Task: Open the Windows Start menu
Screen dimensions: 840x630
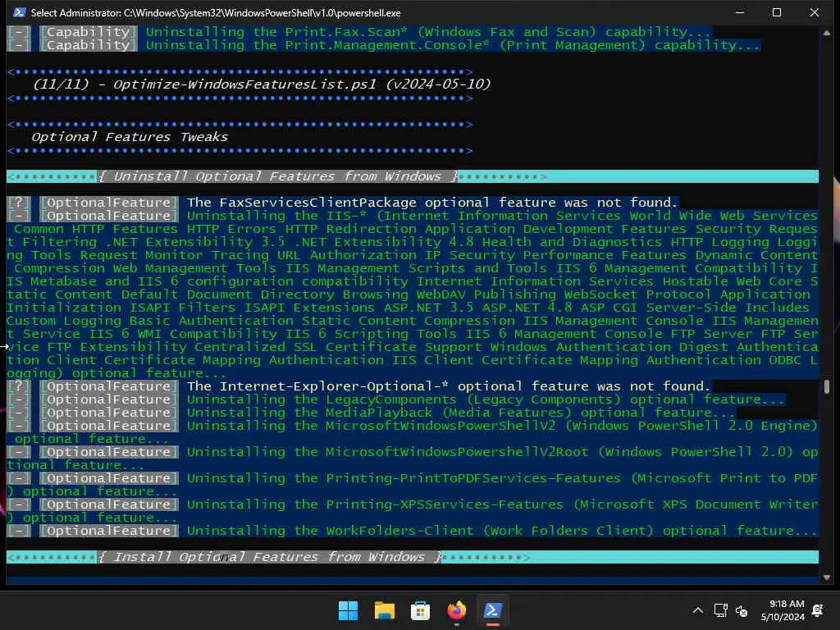Action: point(348,610)
